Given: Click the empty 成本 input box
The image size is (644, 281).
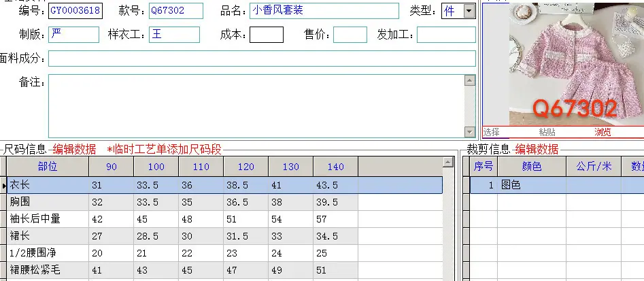Looking at the screenshot, I should coord(267,35).
